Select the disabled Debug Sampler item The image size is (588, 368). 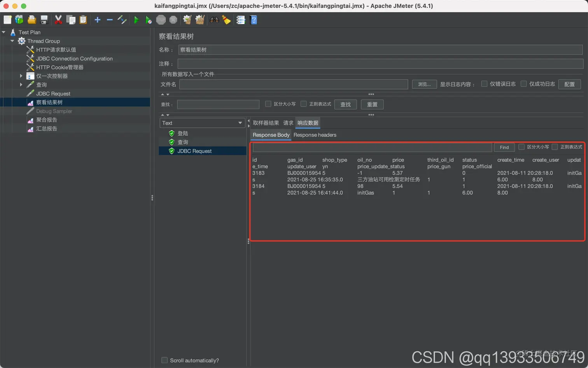point(54,111)
